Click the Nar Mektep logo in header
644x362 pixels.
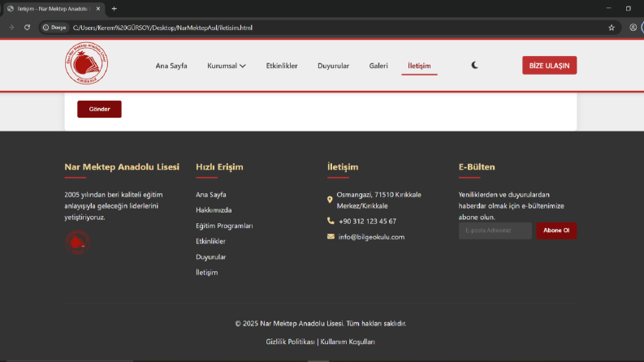86,63
